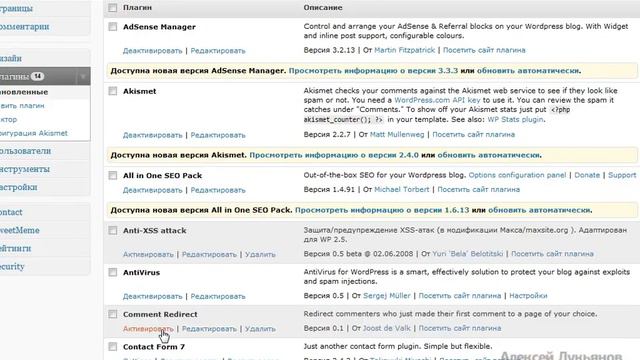This screenshot has height=360, width=640.
Task: Check the AdSense Manager plugin checkbox
Action: pos(113,27)
